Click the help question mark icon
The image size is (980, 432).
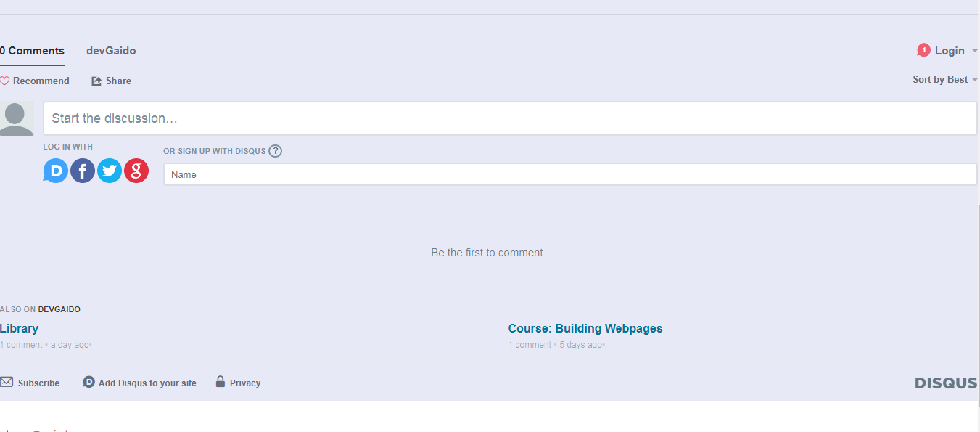[x=275, y=151]
